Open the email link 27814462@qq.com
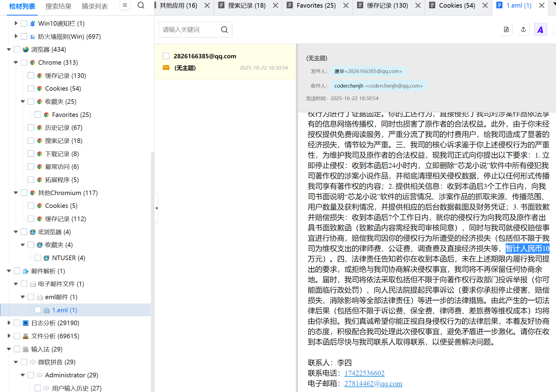Screen dimensions: 556x392 (373, 383)
